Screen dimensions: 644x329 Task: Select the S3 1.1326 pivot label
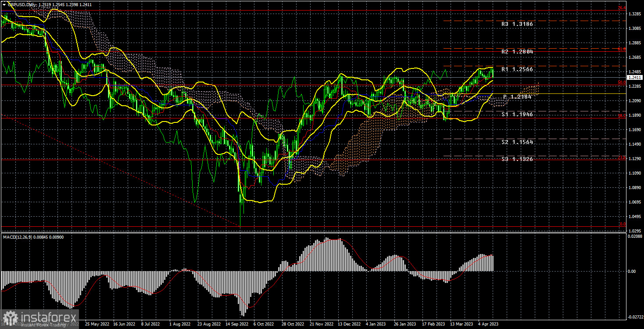click(x=517, y=159)
